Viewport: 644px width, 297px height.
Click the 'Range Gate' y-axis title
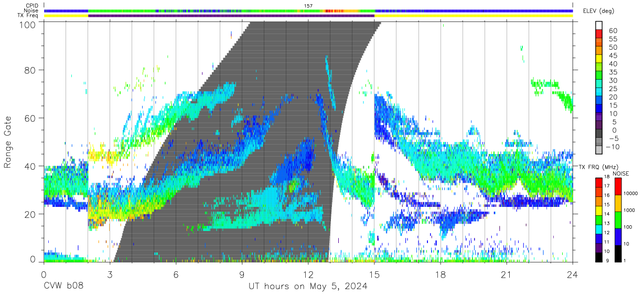pos(8,142)
